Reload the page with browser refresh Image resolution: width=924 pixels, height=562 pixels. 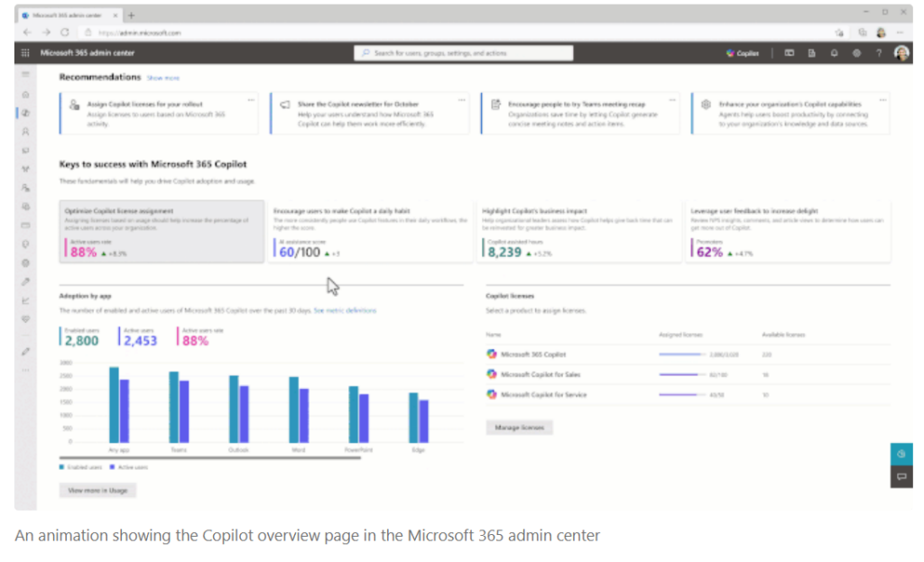[65, 32]
